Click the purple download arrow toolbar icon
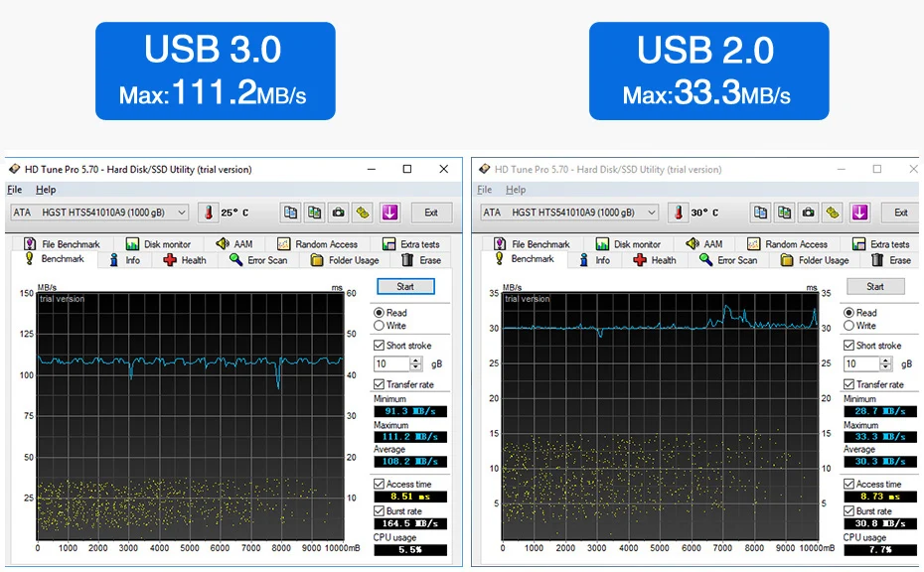 (x=389, y=212)
